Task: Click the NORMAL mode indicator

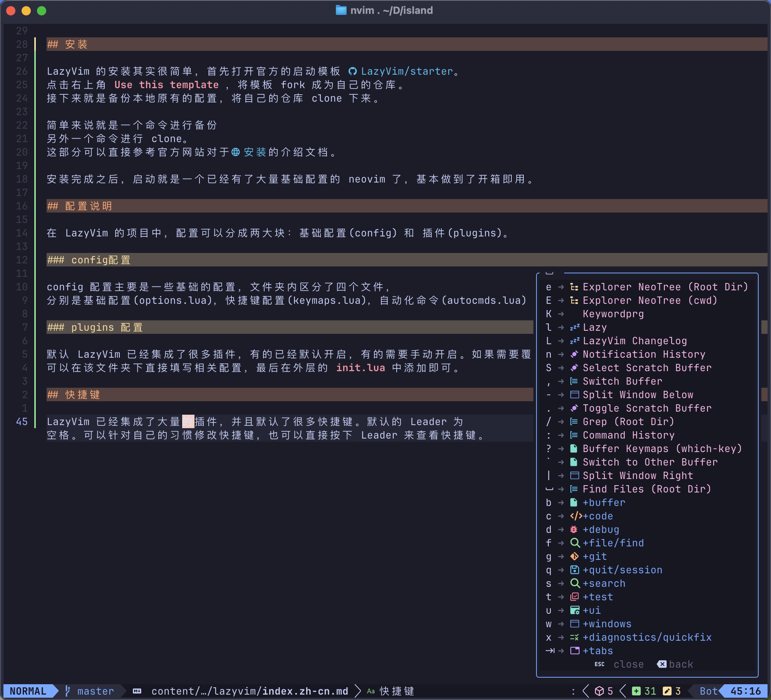Action: [28, 691]
